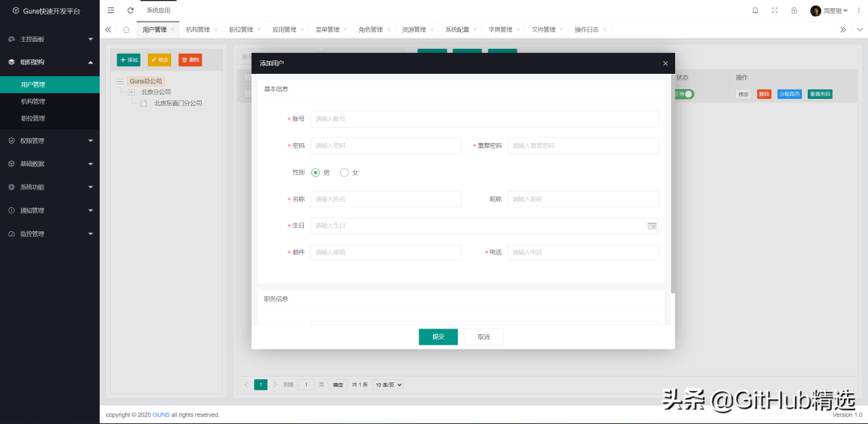Close the 菜单管理 tab

click(345, 30)
